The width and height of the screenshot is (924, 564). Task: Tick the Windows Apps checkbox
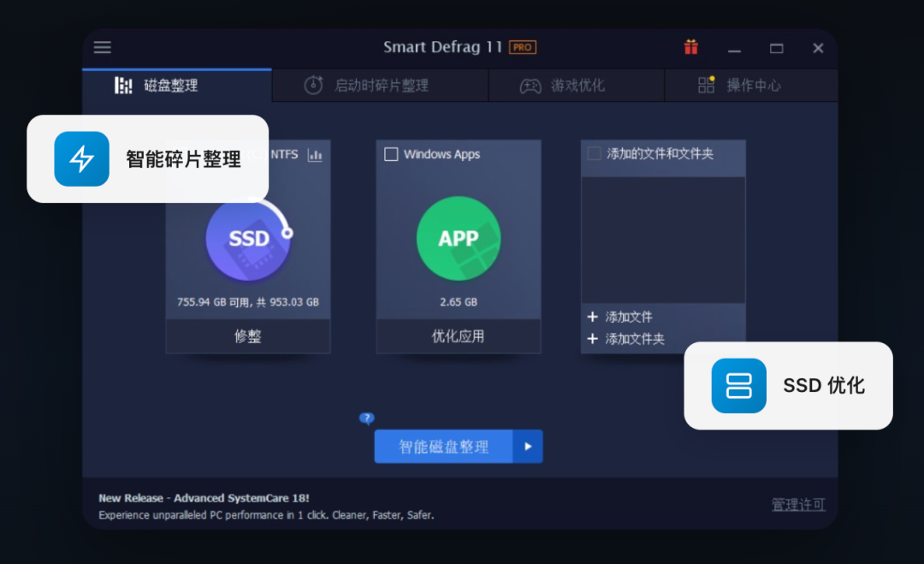[391, 154]
